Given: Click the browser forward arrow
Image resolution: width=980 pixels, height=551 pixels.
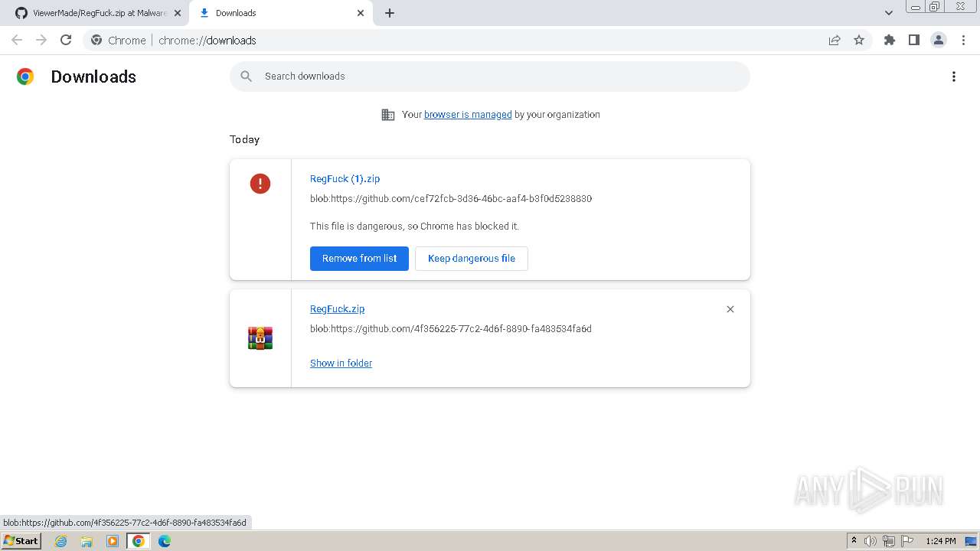Looking at the screenshot, I should click(41, 40).
